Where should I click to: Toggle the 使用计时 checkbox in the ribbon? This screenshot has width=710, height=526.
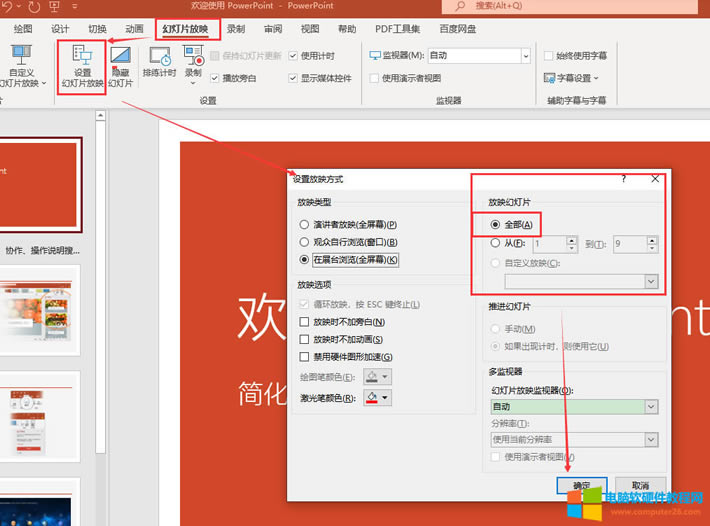(x=293, y=55)
